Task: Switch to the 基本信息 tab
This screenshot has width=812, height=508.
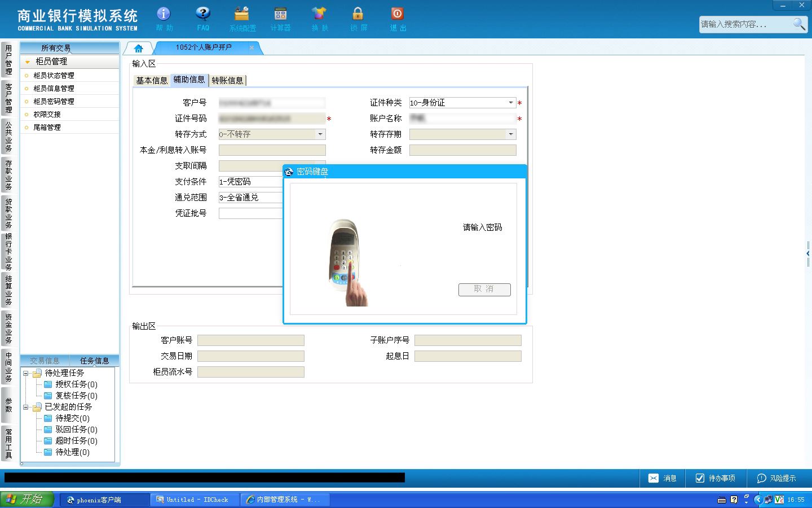Action: 152,80
